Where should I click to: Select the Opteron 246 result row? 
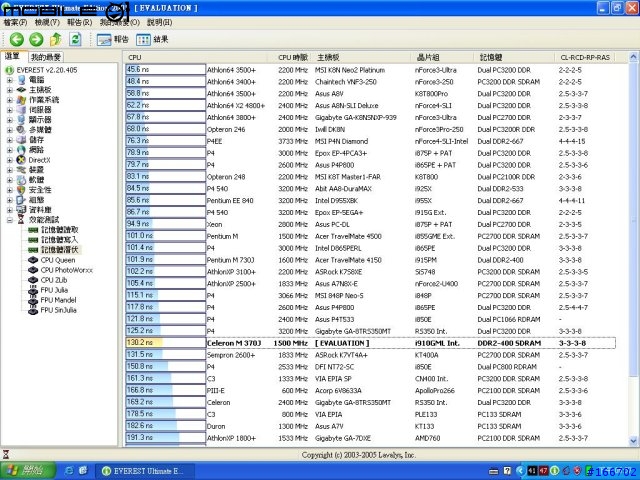[x=370, y=129]
